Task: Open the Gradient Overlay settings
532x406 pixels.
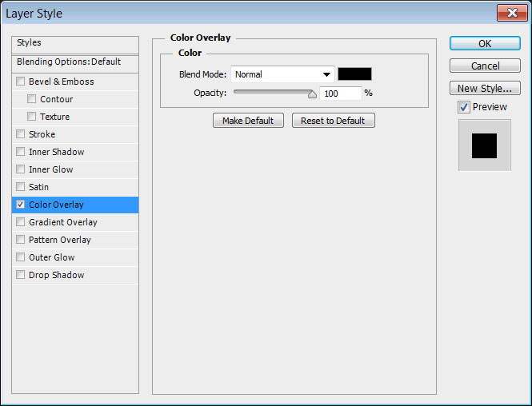Action: [63, 222]
